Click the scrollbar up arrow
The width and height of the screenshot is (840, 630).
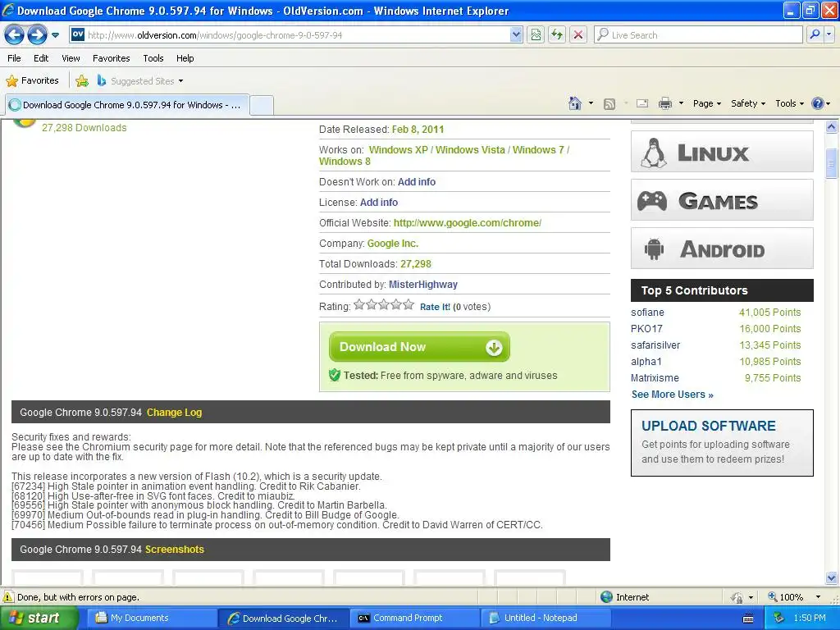click(x=832, y=127)
